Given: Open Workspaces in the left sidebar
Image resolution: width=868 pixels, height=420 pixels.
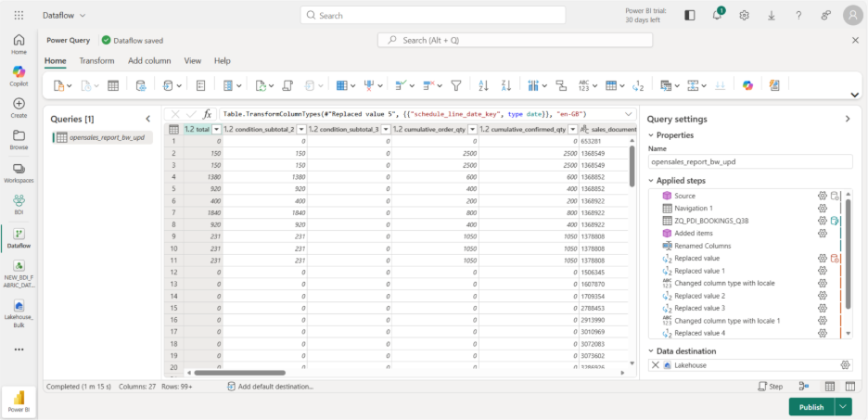Looking at the screenshot, I should (19, 172).
